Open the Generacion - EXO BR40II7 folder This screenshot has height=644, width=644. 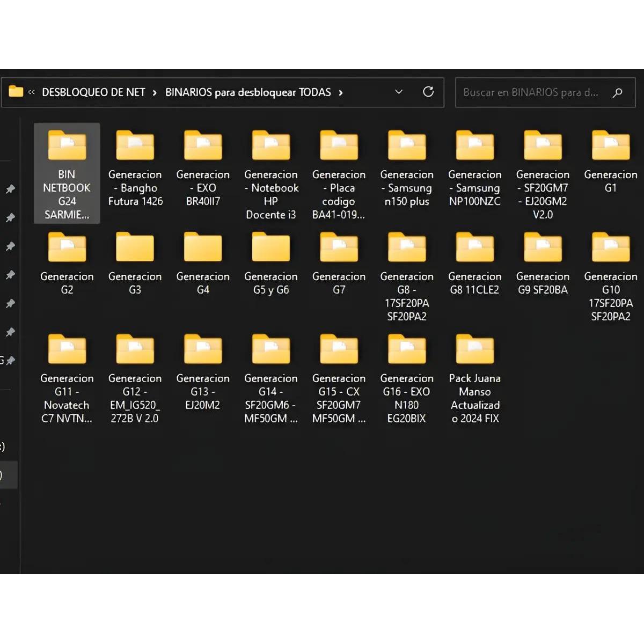click(x=203, y=167)
